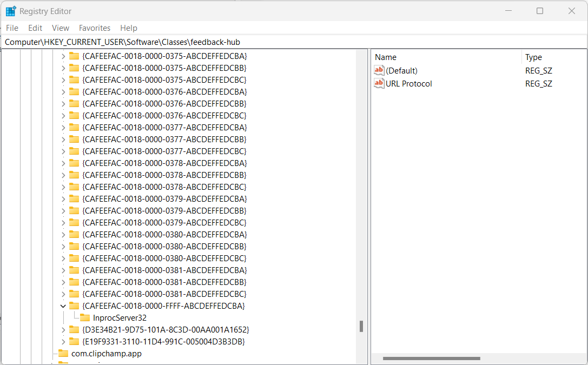
Task: Expand {CAFEEFAC-0018-0000-0376-ABCDEFFEDCBB} key
Action: click(63, 104)
